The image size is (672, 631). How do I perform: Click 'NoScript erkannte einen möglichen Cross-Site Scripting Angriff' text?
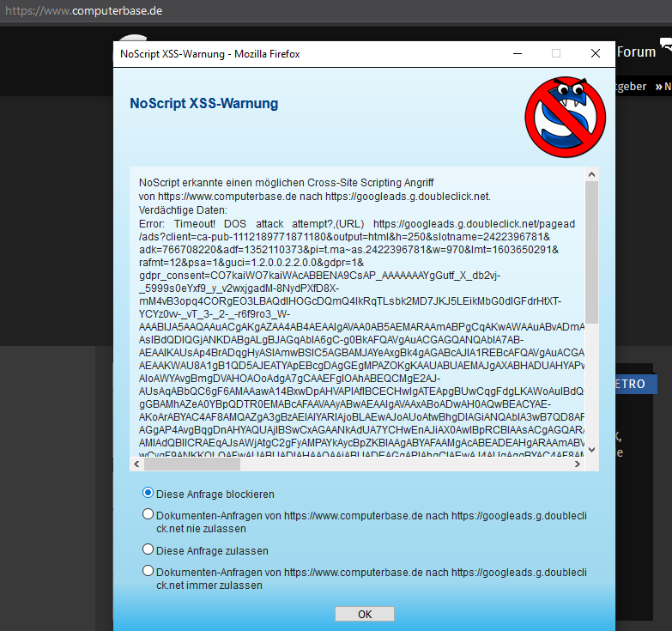[x=287, y=183]
